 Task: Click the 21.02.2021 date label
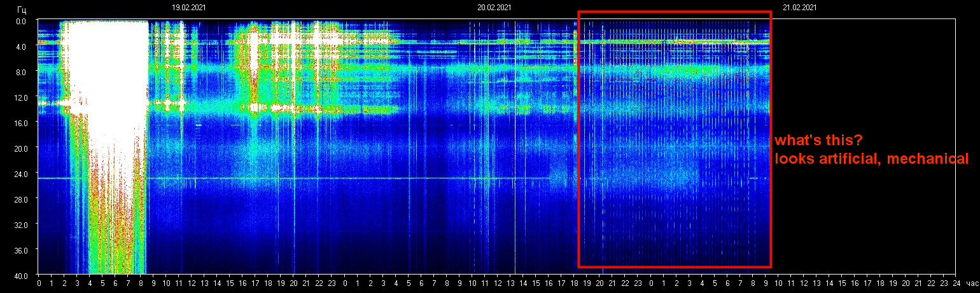[800, 8]
